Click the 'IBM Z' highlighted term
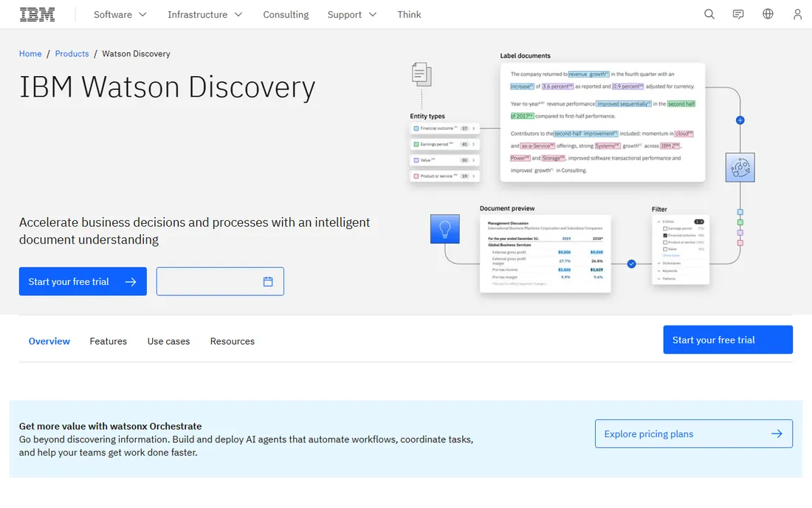This screenshot has width=812, height=508. coord(670,146)
